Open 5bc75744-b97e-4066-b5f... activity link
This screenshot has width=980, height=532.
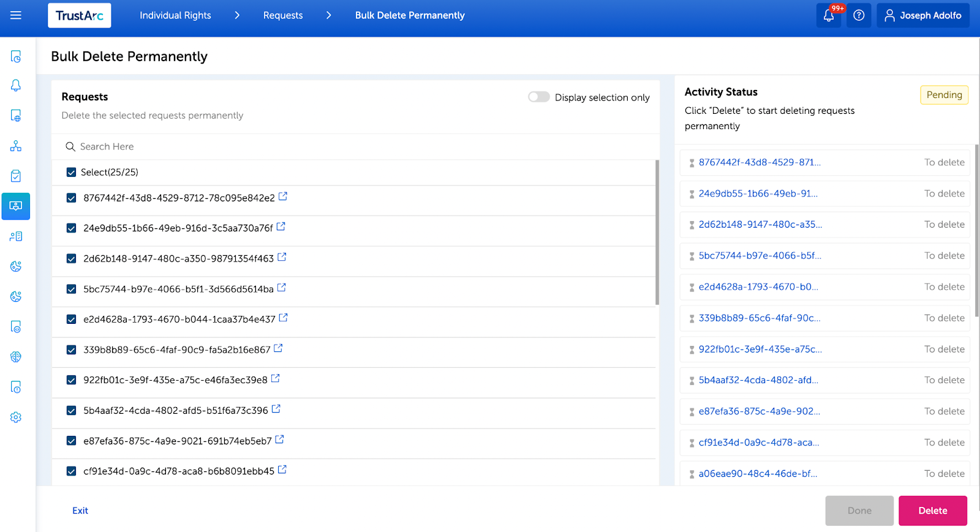[x=760, y=256]
